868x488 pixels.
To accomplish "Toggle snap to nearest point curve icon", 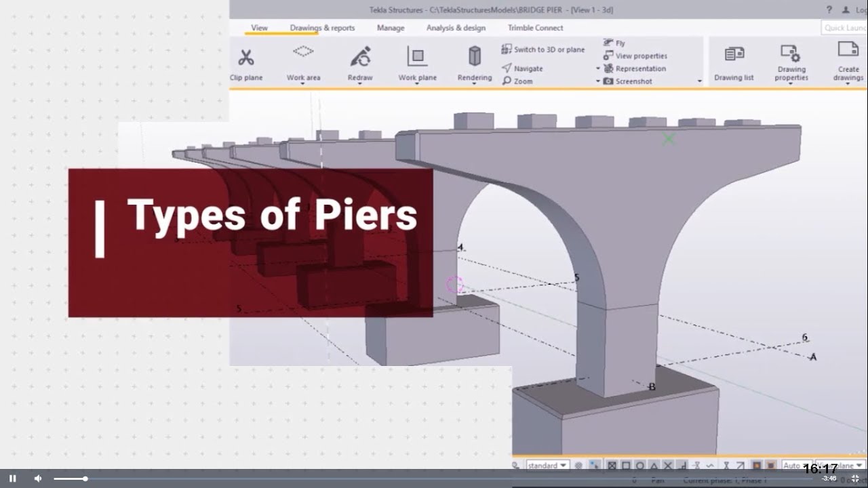I will 710,466.
